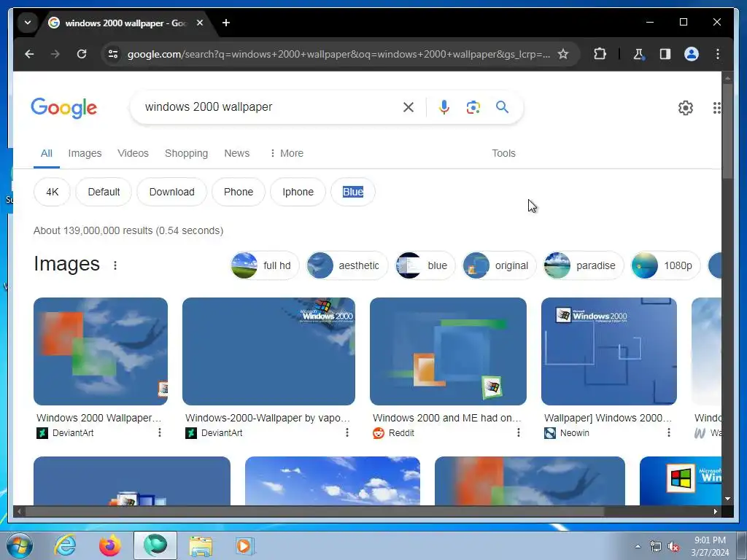Click the vertical scrollbar thumb

coord(727,131)
